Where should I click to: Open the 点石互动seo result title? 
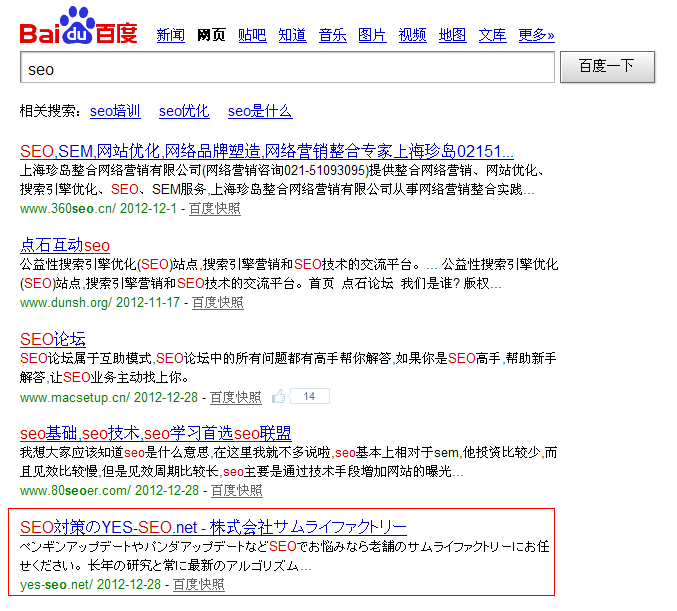(65, 245)
